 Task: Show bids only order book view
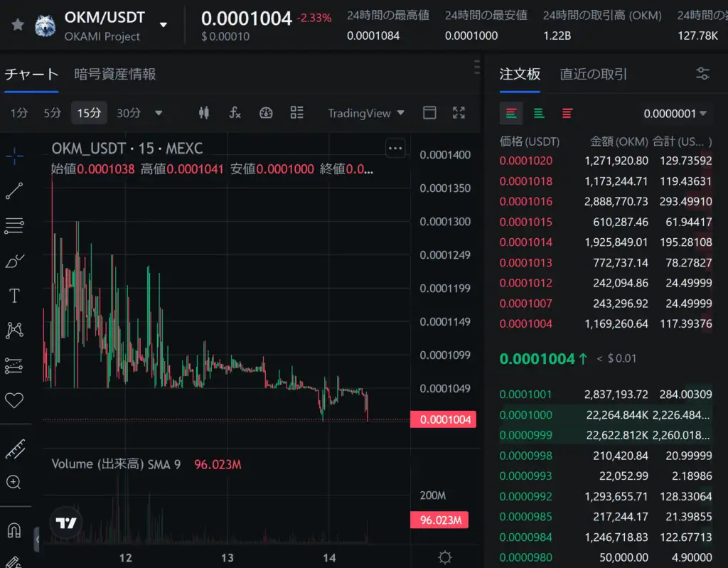pos(539,113)
